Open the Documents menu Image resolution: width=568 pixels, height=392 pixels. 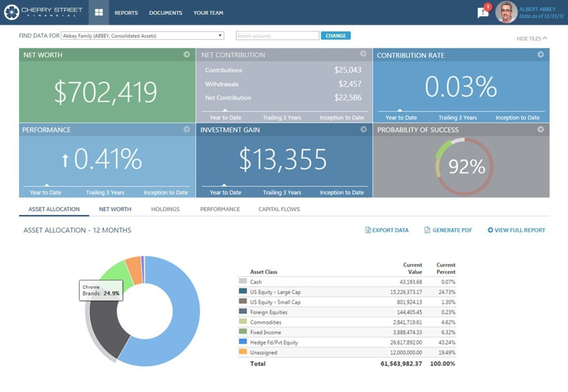click(x=166, y=13)
